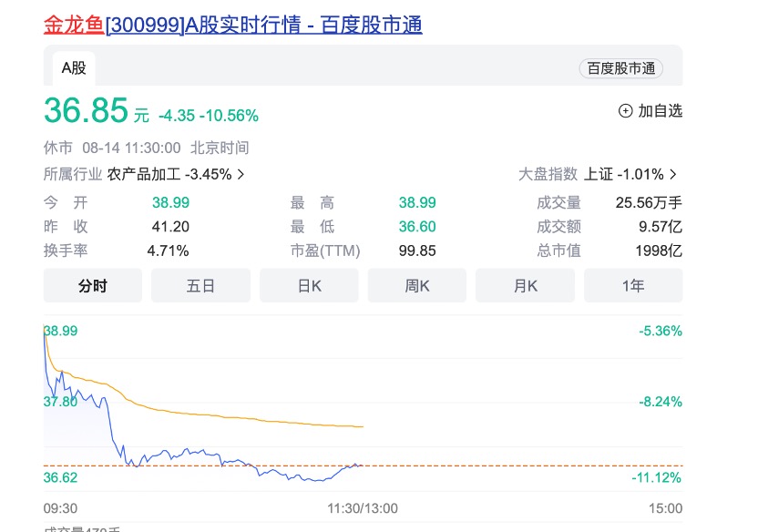Click the plus icon beside 加自选
Screen dimensions: 758x532
pyautogui.click(x=625, y=111)
